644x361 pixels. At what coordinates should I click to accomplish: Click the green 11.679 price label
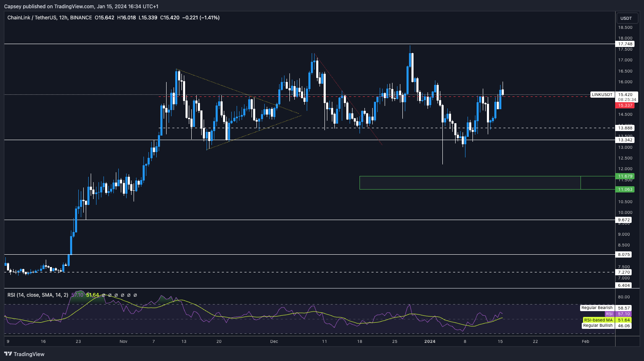coord(625,176)
